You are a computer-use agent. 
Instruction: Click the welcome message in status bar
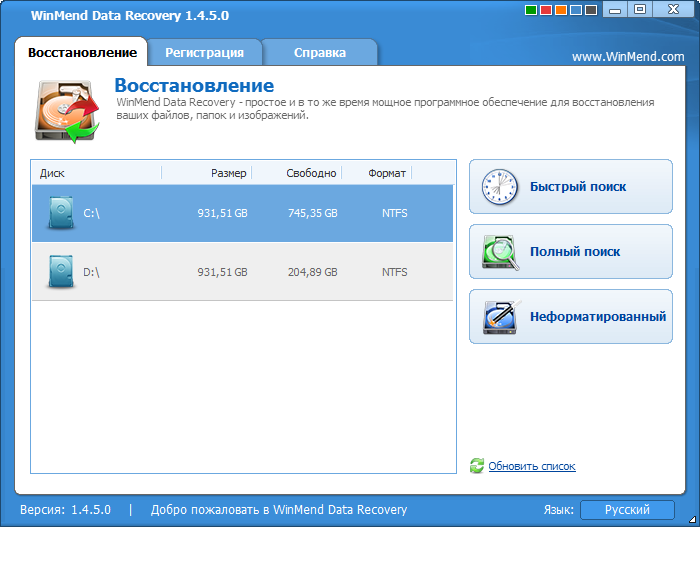tap(279, 510)
